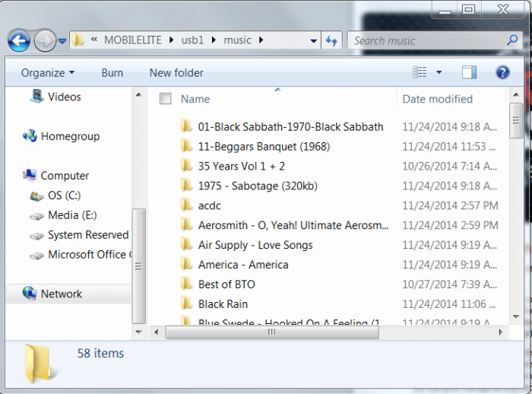Open the More view options dropdown
The width and height of the screenshot is (532, 394).
pos(439,72)
